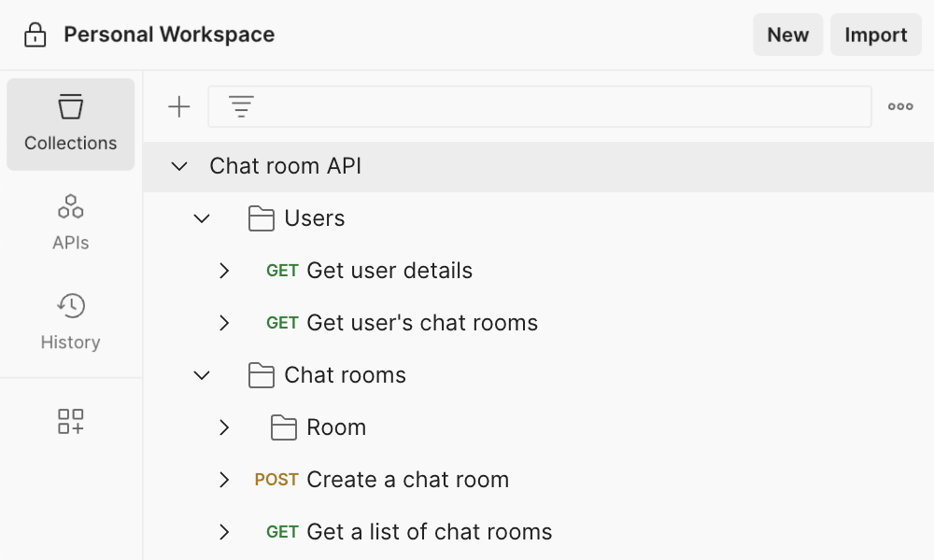Expand the Get user's chat rooms request
Screen dimensions: 934x560
tap(224, 323)
